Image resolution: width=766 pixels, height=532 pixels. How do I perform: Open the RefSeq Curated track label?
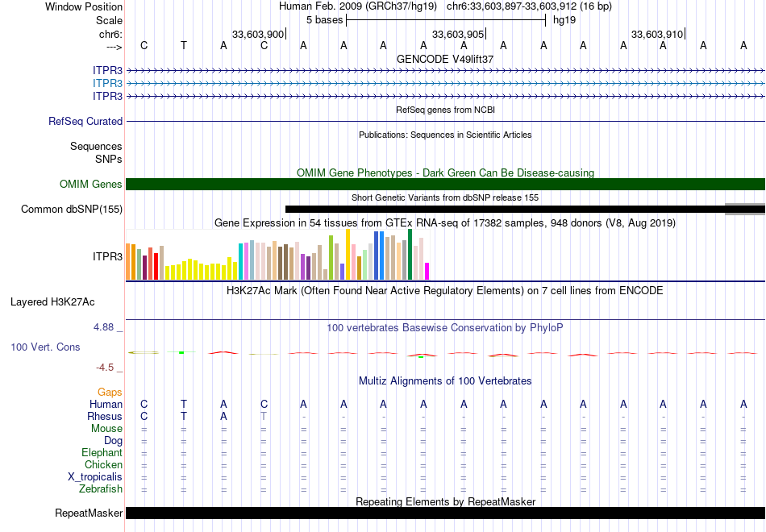click(85, 122)
